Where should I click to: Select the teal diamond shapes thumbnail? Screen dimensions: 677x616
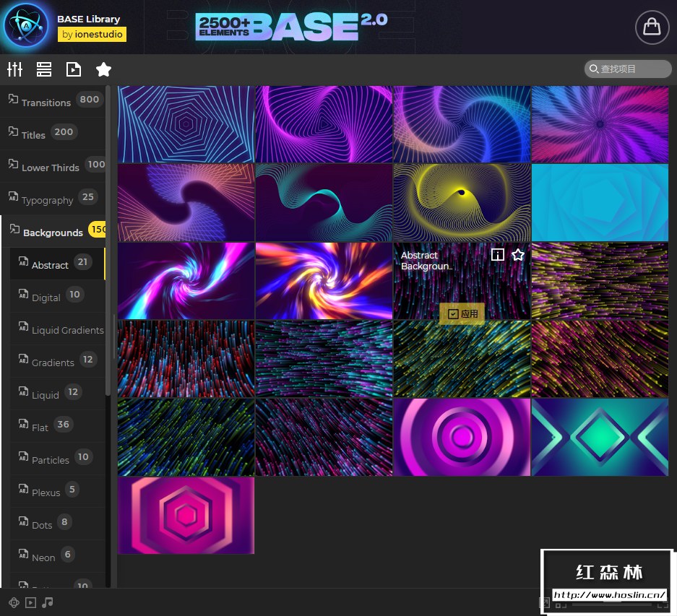(x=600, y=438)
